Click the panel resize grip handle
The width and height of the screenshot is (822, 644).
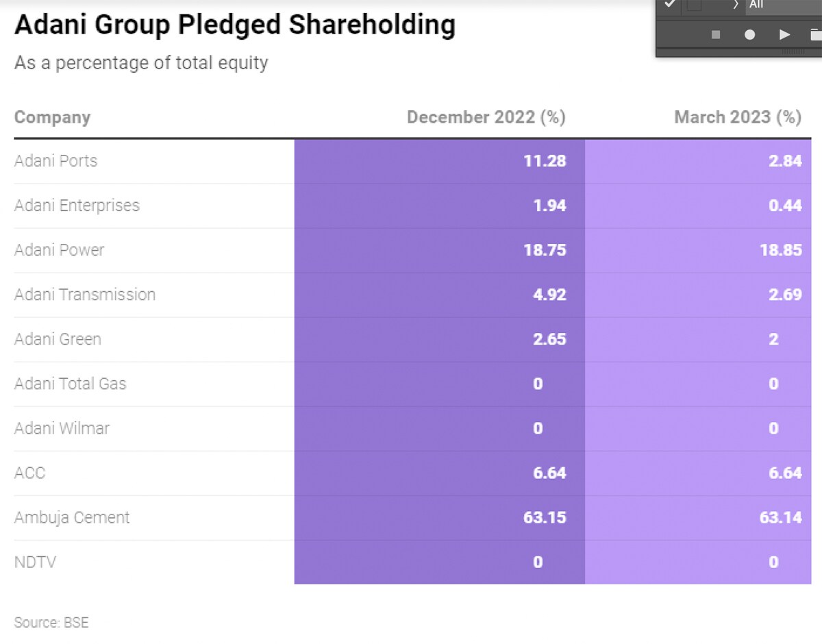[793, 52]
